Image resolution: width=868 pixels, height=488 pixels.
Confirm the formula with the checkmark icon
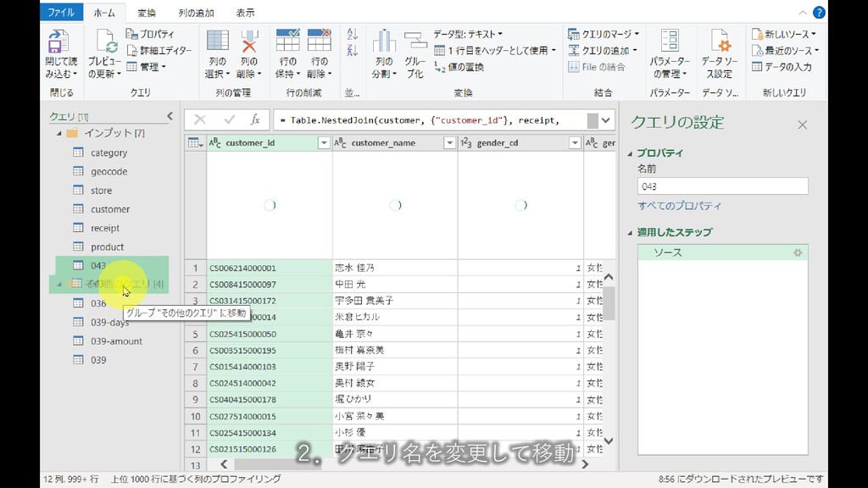pyautogui.click(x=229, y=119)
